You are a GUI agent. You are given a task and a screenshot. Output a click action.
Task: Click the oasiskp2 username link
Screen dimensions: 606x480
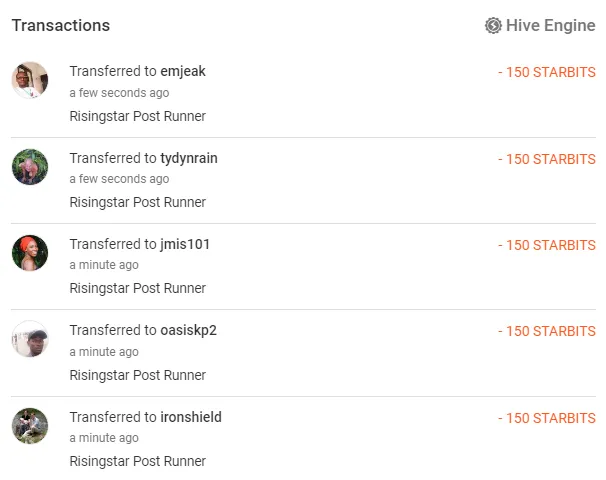click(188, 330)
